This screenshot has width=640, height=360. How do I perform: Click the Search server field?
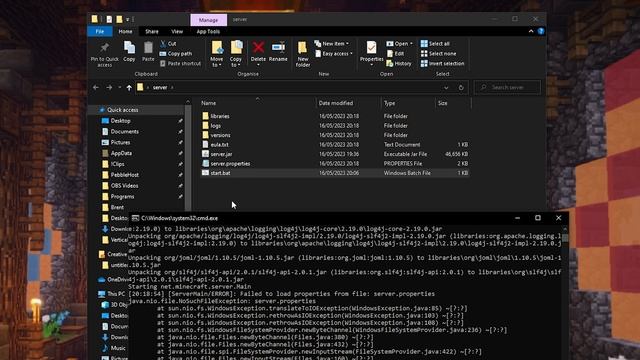point(508,87)
